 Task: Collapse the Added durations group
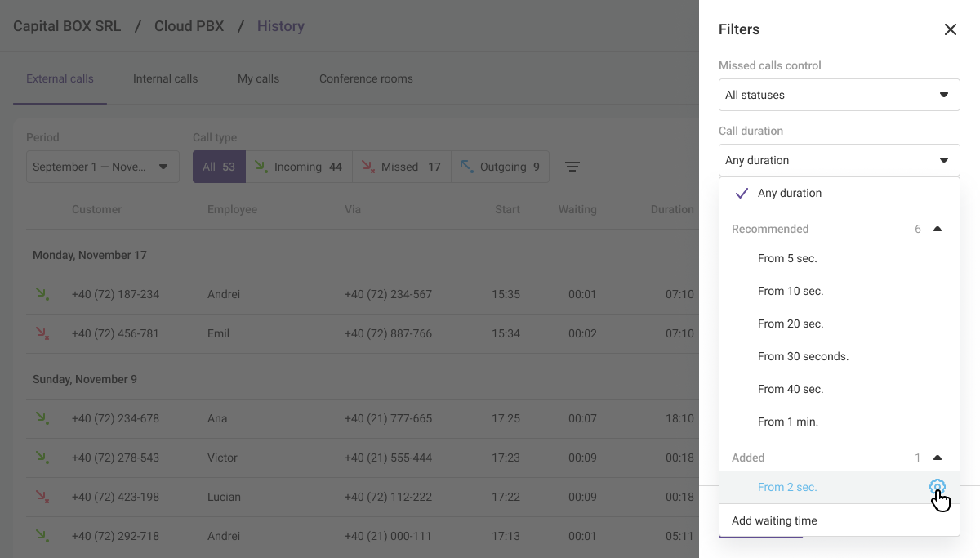point(937,458)
